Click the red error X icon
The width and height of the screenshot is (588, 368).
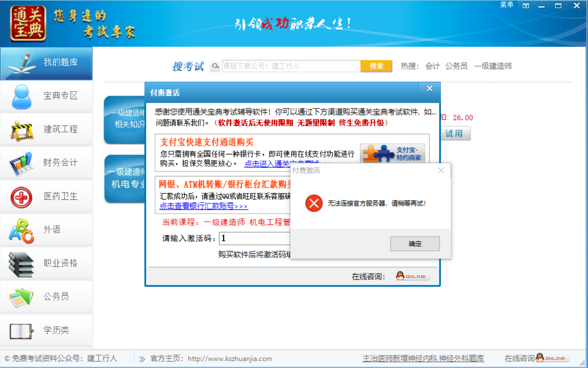(x=314, y=203)
